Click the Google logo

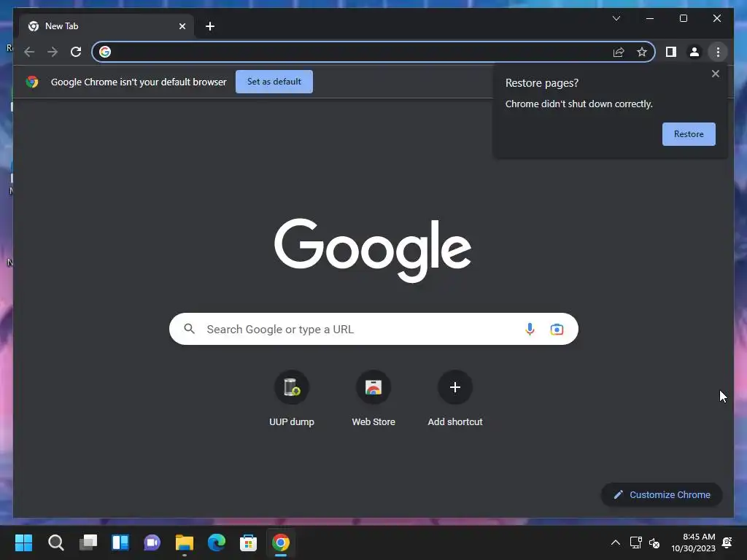(x=373, y=250)
